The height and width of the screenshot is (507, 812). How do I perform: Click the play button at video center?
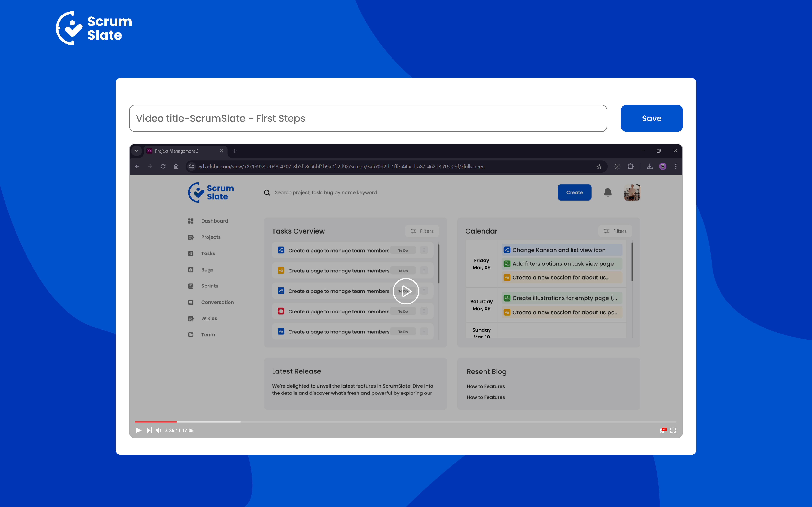(406, 291)
